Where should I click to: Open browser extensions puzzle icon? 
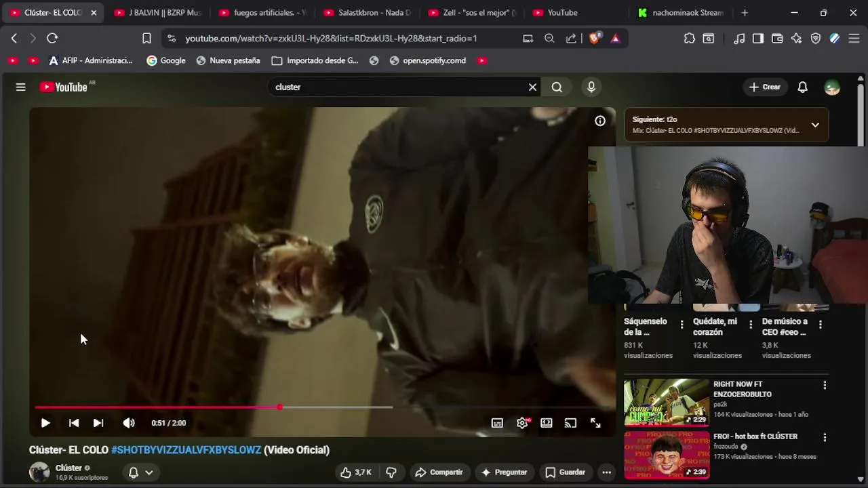click(x=690, y=39)
